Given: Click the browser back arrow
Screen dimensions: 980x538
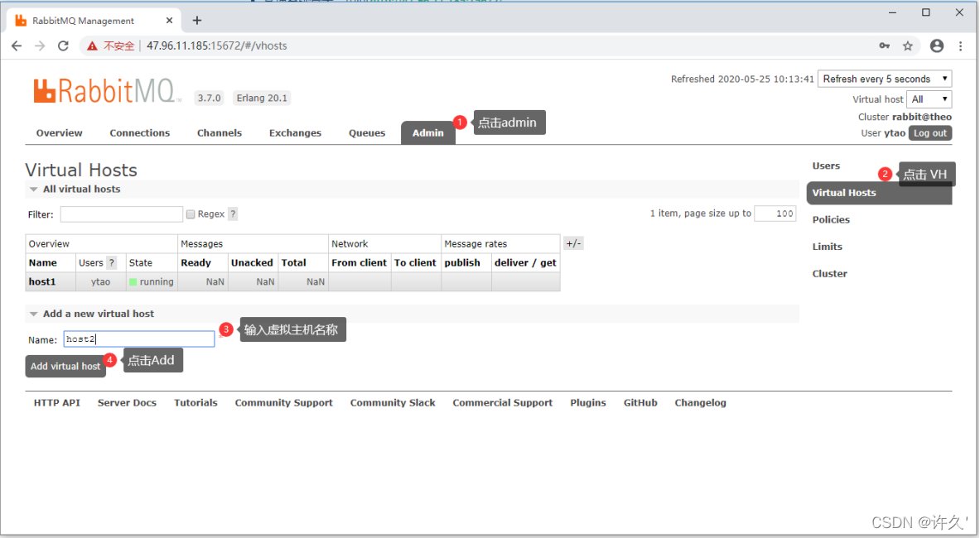Looking at the screenshot, I should (x=17, y=46).
